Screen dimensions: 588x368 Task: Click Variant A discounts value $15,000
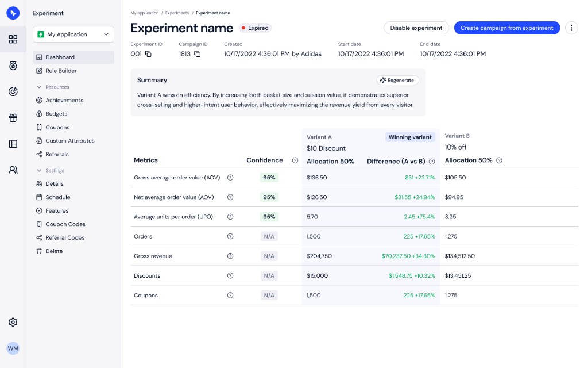coord(317,275)
